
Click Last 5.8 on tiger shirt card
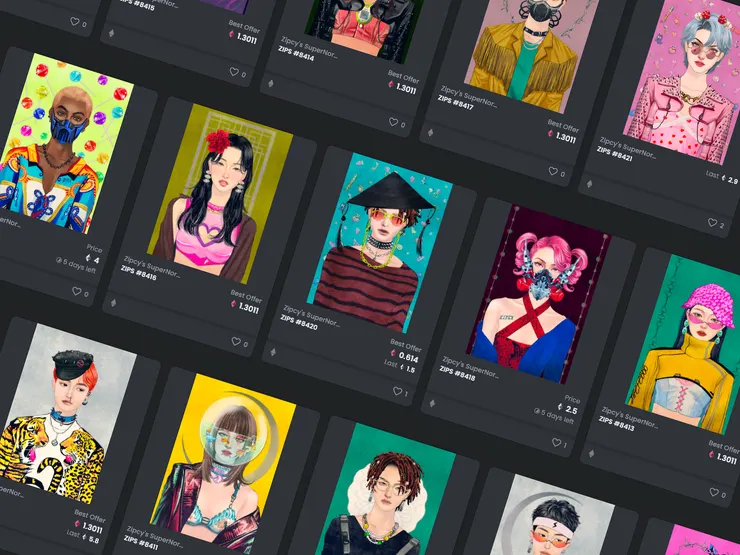pos(83,536)
